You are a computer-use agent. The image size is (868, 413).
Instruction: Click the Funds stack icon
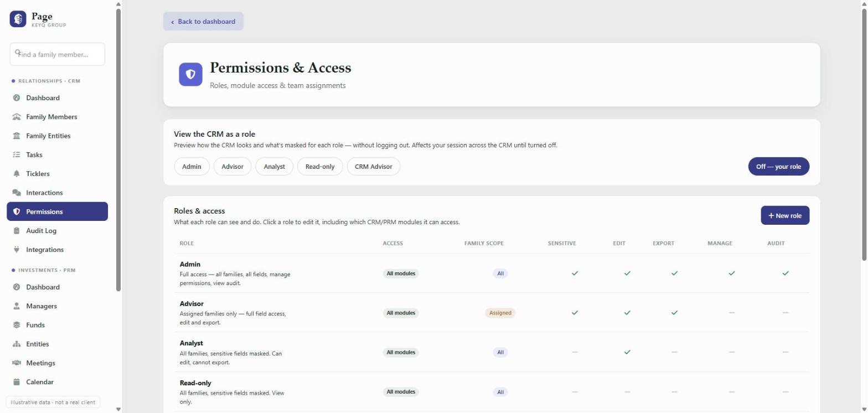(x=17, y=325)
